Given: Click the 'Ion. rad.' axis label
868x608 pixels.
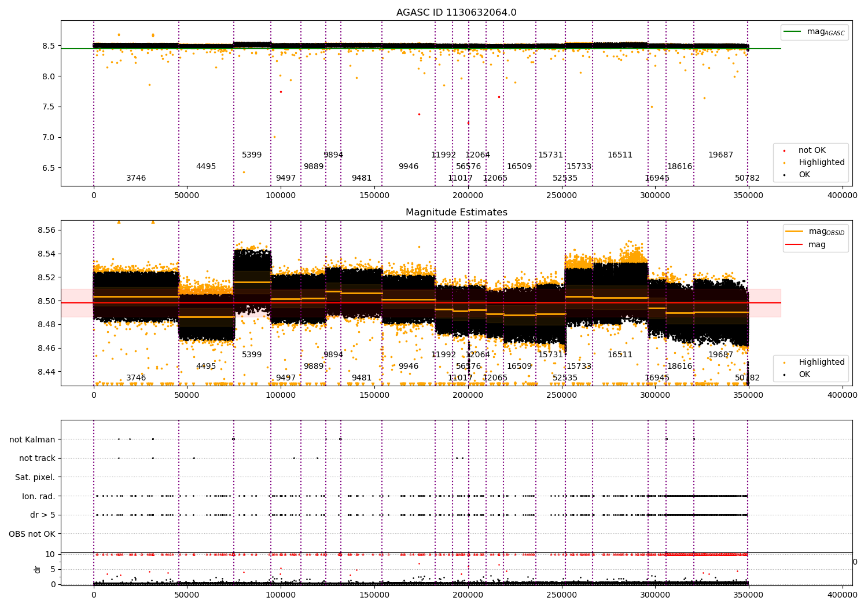Looking at the screenshot, I should point(38,496).
